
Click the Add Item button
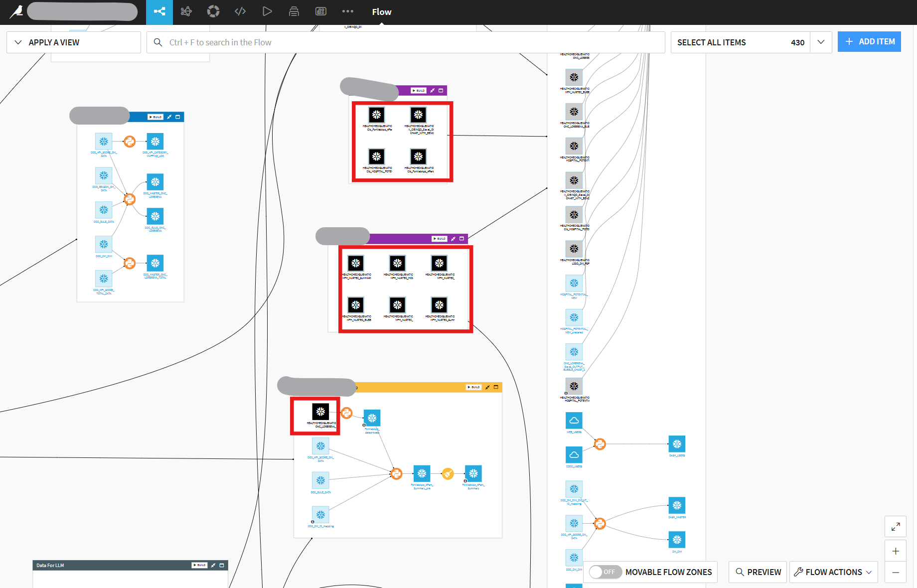pos(869,42)
